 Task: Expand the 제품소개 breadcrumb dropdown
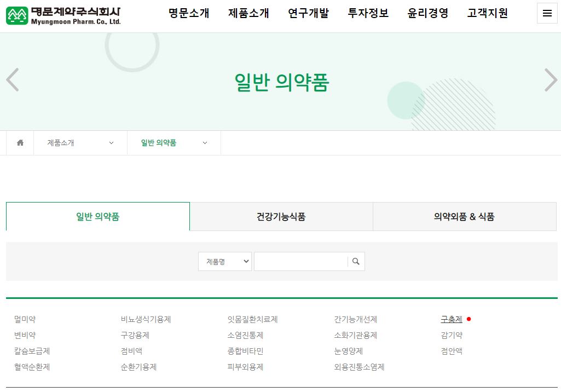coord(79,142)
